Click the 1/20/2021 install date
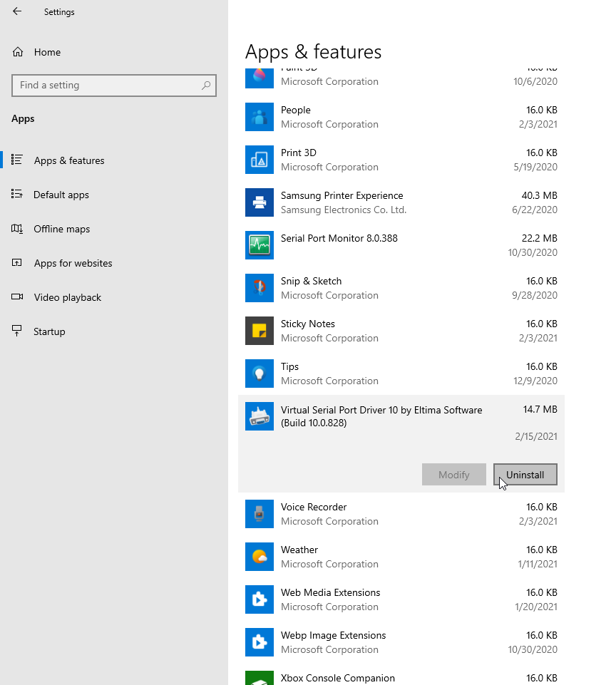Viewport: 616px width, 685px height. click(536, 607)
